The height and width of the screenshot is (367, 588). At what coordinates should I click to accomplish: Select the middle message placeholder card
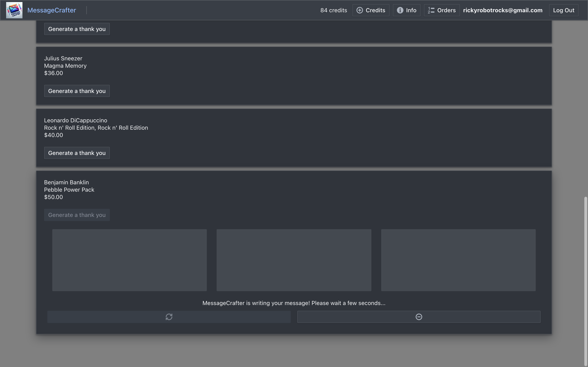click(294, 260)
